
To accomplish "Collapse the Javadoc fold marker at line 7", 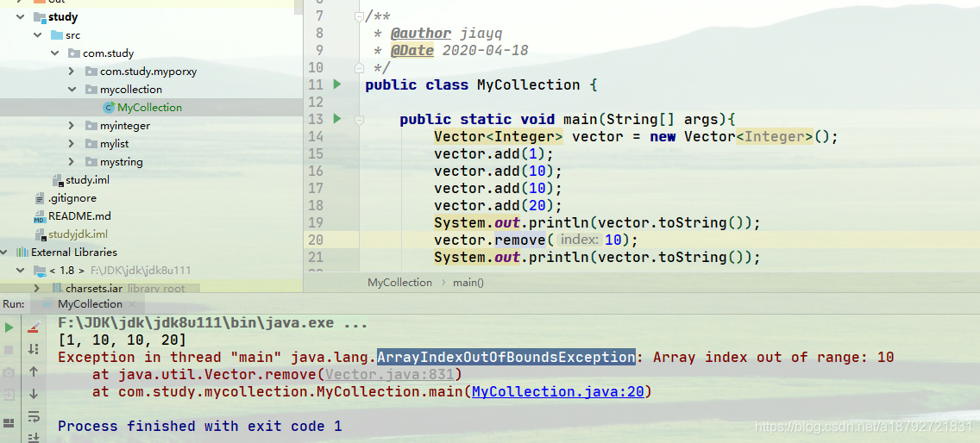I will point(359,16).
